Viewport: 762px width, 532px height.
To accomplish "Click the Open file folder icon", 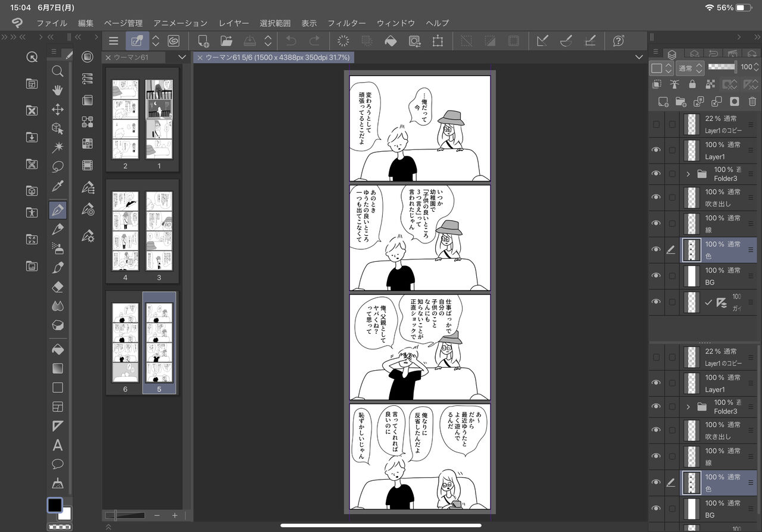I will [x=226, y=41].
